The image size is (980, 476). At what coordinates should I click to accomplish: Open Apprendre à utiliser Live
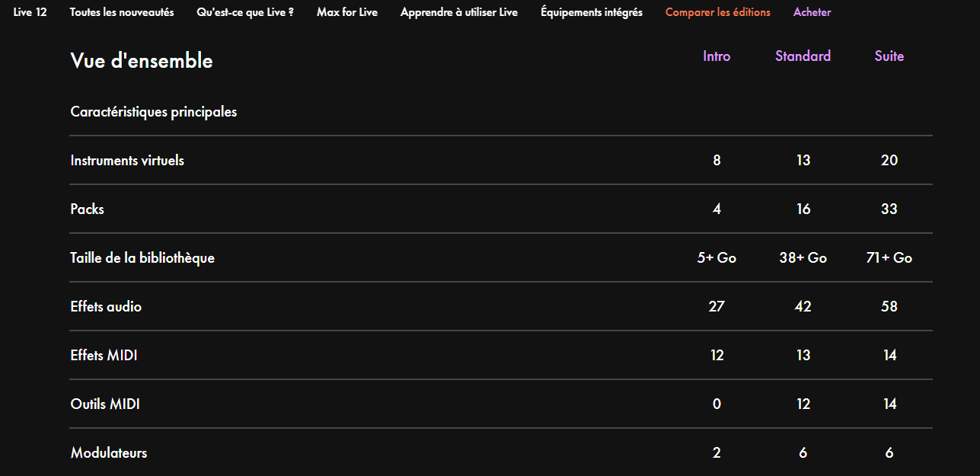click(459, 12)
